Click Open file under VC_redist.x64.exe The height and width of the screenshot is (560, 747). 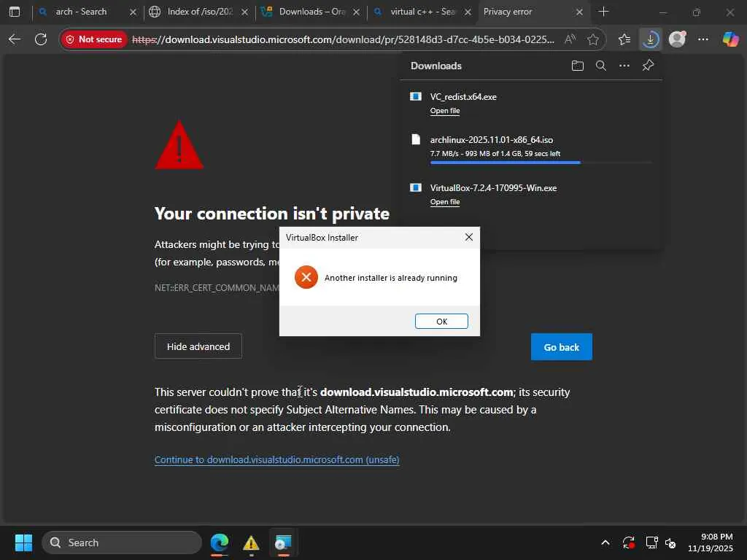click(x=444, y=111)
